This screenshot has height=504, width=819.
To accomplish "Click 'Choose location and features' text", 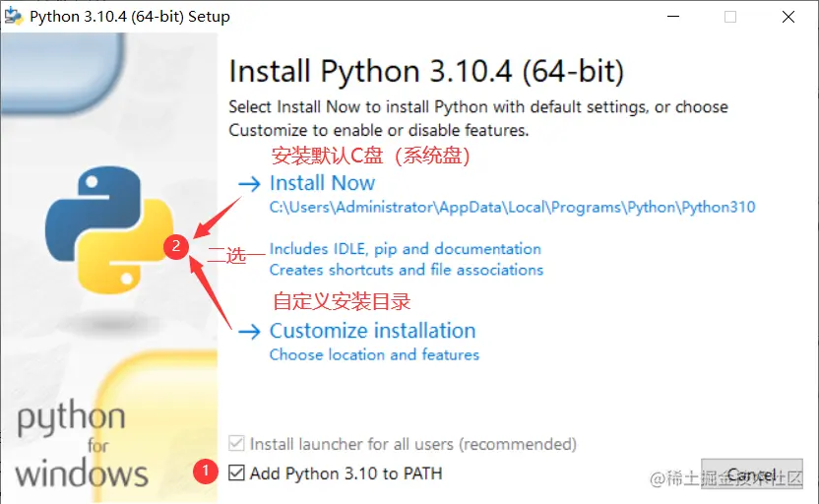I will (374, 354).
